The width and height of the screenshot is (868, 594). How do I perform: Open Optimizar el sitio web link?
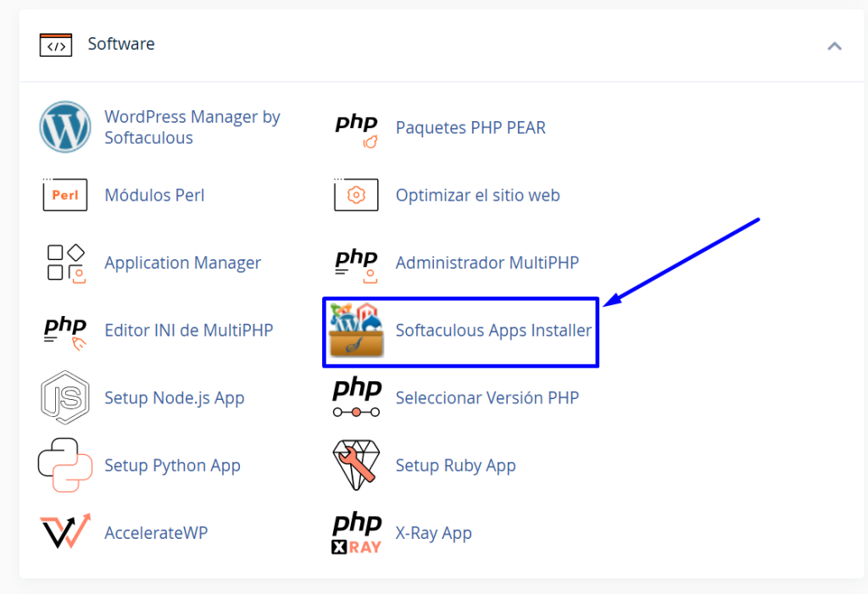[x=478, y=195]
